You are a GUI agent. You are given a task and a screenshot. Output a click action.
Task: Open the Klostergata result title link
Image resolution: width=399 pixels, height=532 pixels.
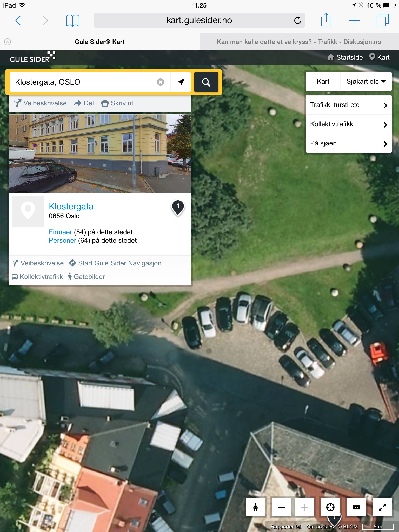click(x=71, y=206)
